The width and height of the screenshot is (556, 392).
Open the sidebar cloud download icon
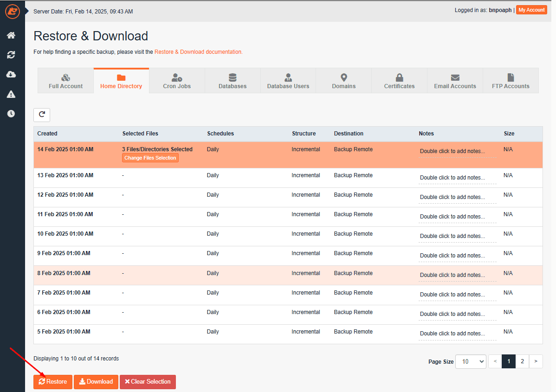coord(11,74)
